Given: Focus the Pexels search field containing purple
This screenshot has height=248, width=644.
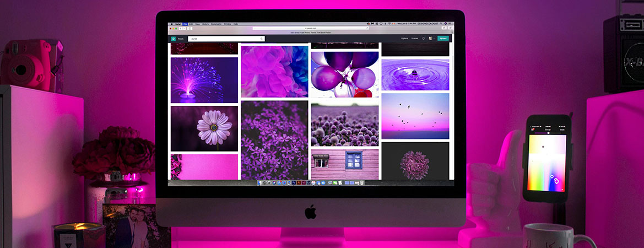Looking at the screenshot, I should click(x=226, y=39).
